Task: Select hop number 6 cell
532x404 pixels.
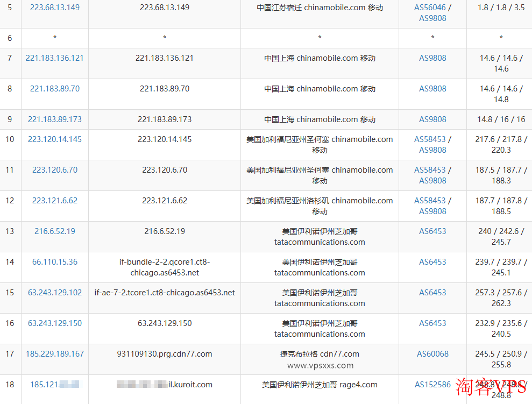Action: click(10, 38)
